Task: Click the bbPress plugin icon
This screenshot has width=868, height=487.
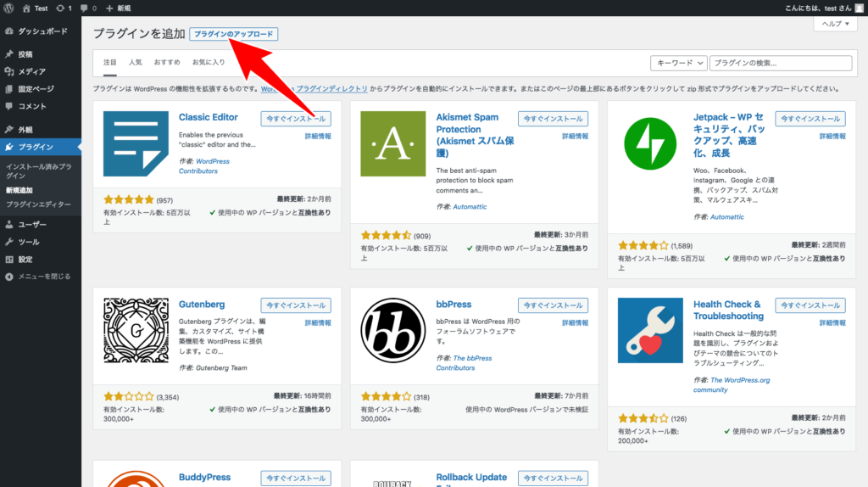Action: click(392, 330)
